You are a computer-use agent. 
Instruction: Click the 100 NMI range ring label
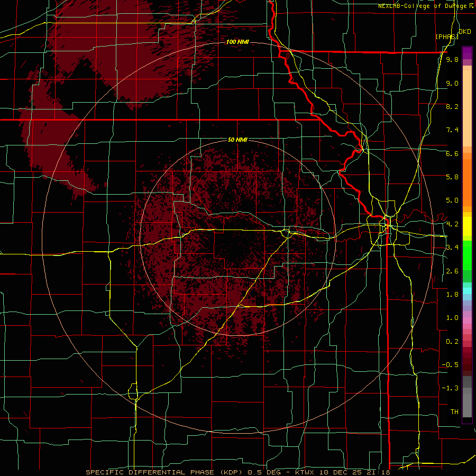click(237, 42)
